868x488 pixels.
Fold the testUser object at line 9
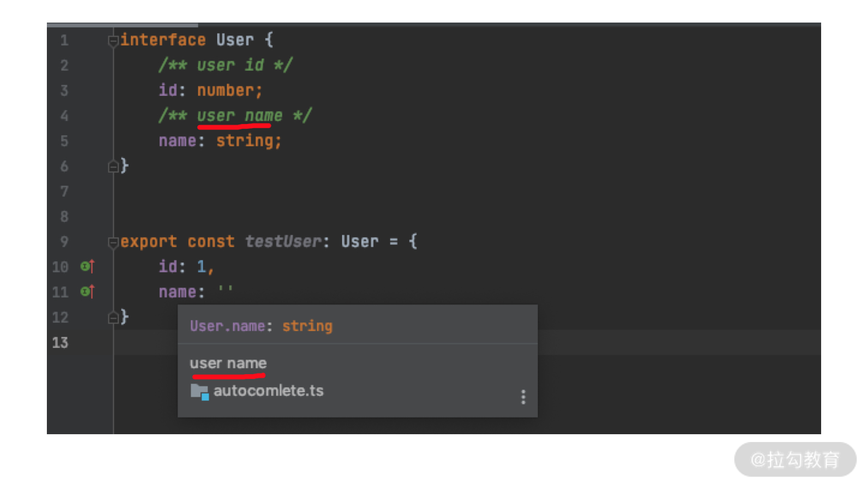pos(113,242)
